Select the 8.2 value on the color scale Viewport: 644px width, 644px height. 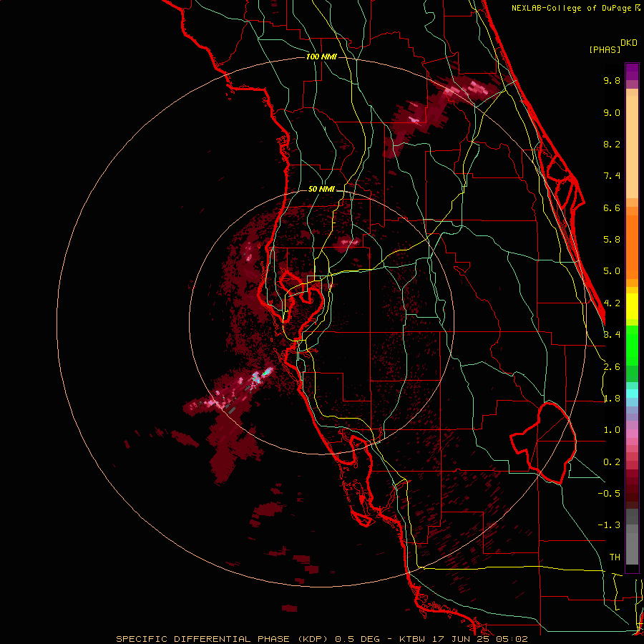tap(612, 144)
